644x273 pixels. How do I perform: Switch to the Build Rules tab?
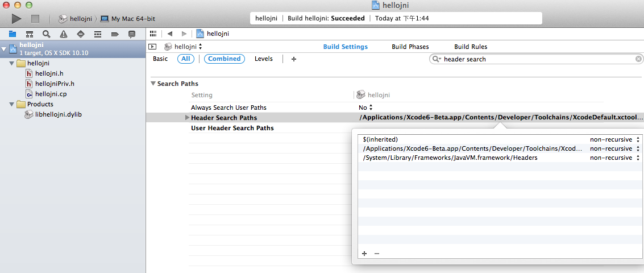click(x=470, y=47)
